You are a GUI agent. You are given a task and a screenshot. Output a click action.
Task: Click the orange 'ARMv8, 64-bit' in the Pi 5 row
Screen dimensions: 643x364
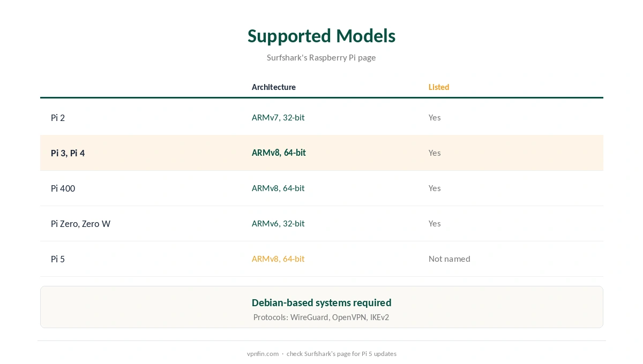pos(278,259)
